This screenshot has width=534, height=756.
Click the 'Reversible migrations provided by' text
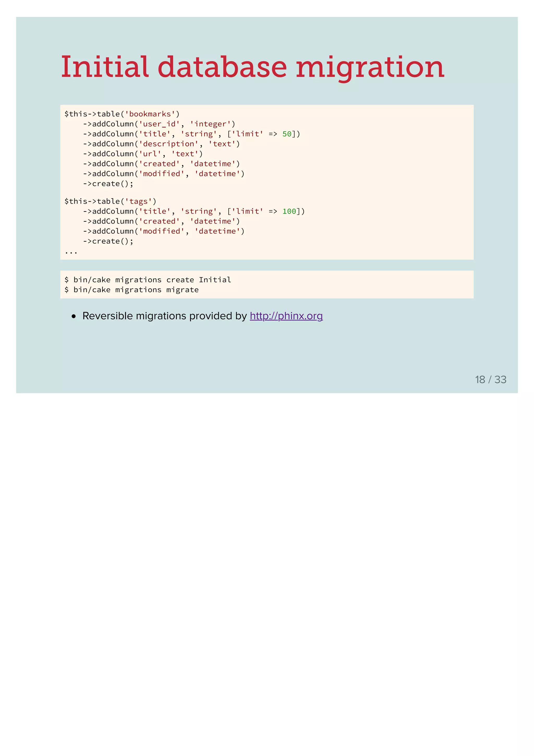point(165,316)
